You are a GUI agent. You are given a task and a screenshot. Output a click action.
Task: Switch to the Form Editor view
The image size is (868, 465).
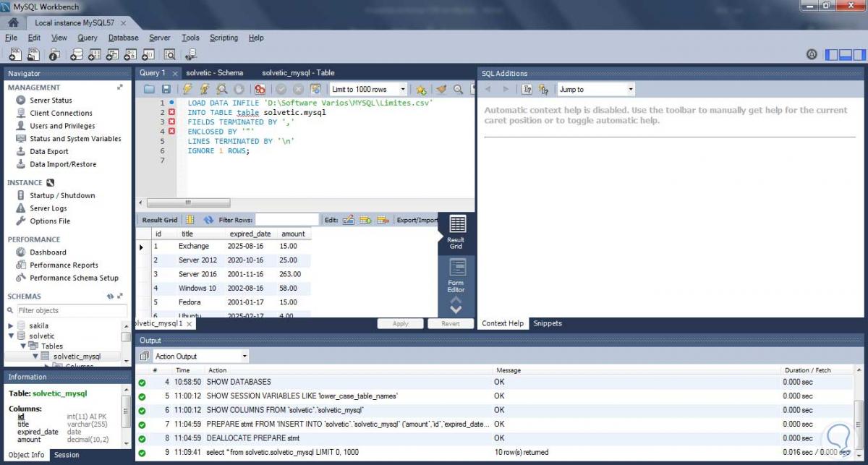[x=456, y=276]
